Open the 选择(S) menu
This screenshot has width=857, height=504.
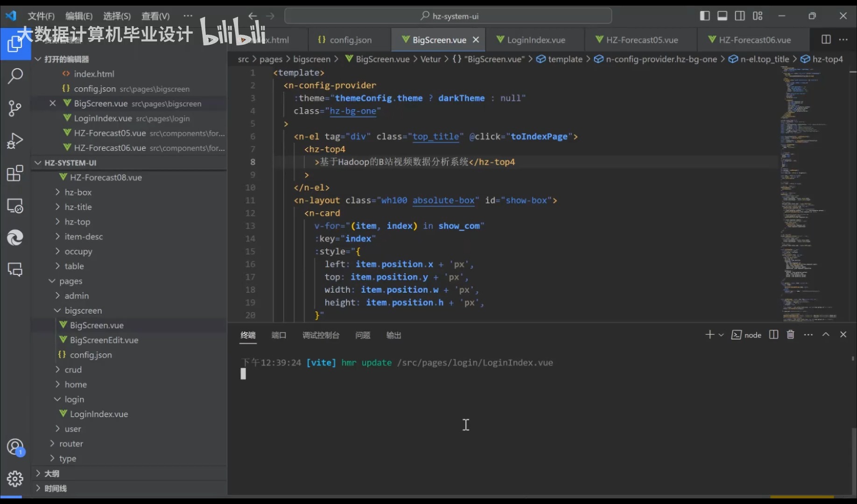tap(117, 16)
